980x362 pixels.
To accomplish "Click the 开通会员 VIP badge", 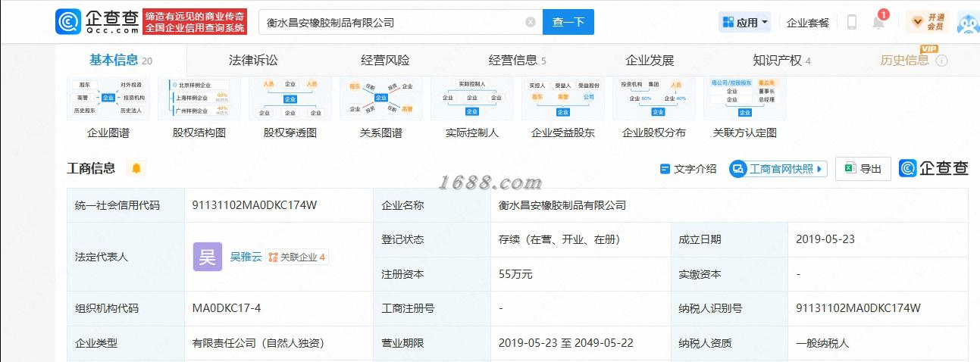I will click(x=928, y=22).
